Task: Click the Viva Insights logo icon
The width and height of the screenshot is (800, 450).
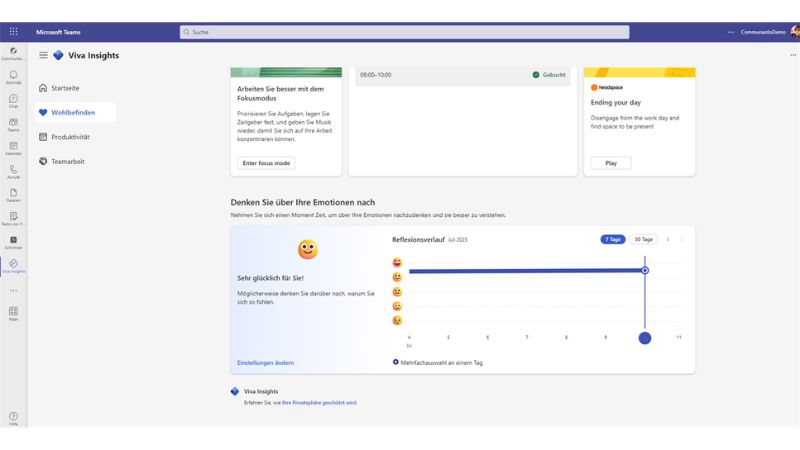Action: [x=58, y=55]
